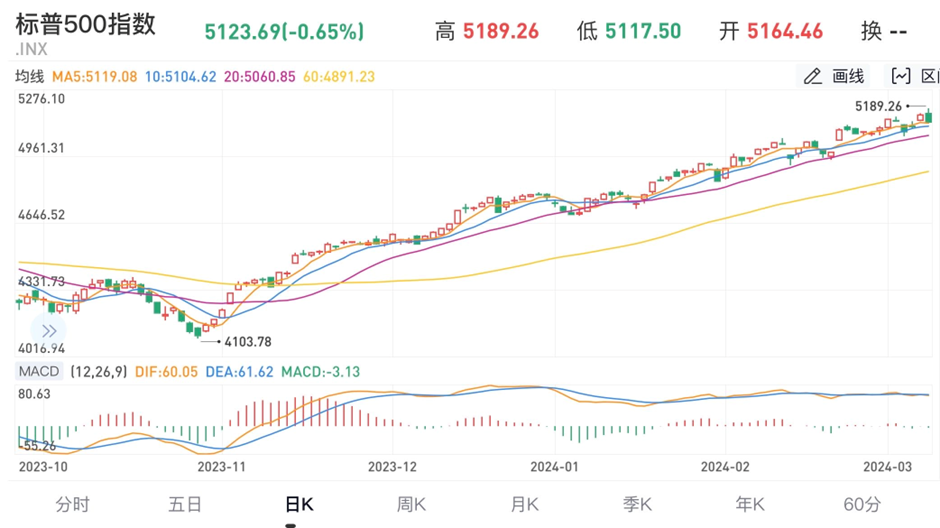This screenshot has height=528, width=940.
Task: Click the MA 60:4891.23 value
Action: [x=339, y=77]
